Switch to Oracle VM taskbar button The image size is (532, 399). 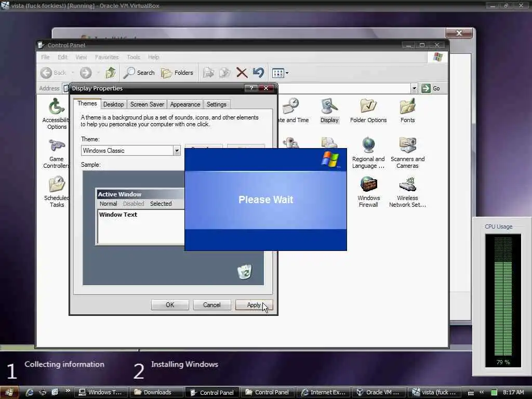click(x=378, y=392)
